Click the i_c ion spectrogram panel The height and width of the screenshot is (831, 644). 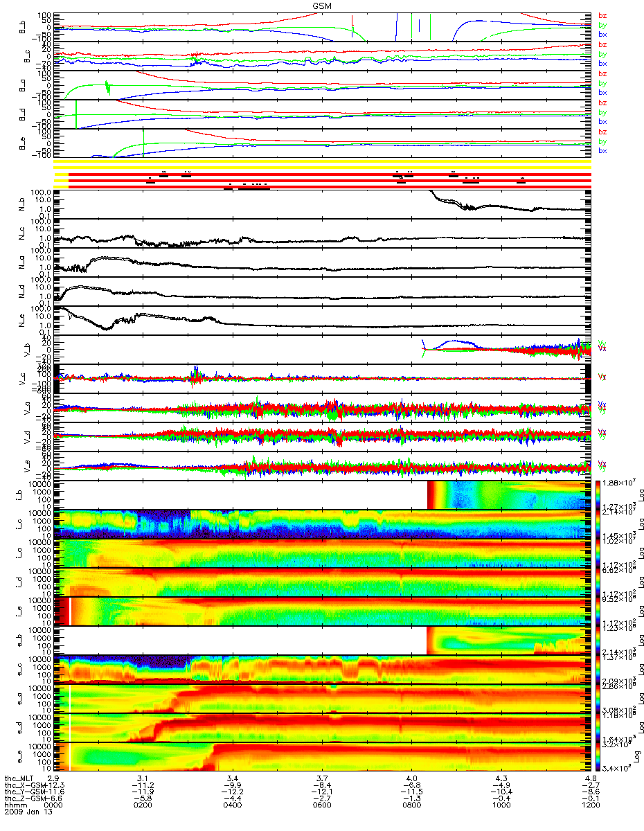[323, 524]
